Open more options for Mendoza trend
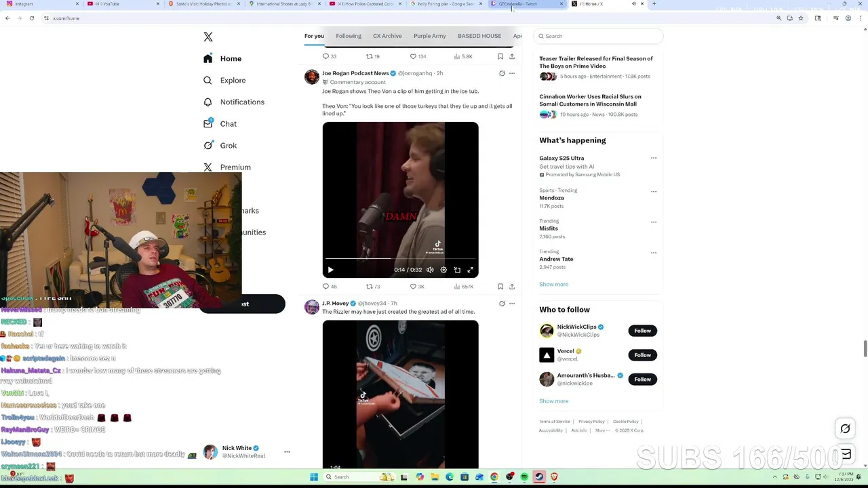 click(654, 191)
